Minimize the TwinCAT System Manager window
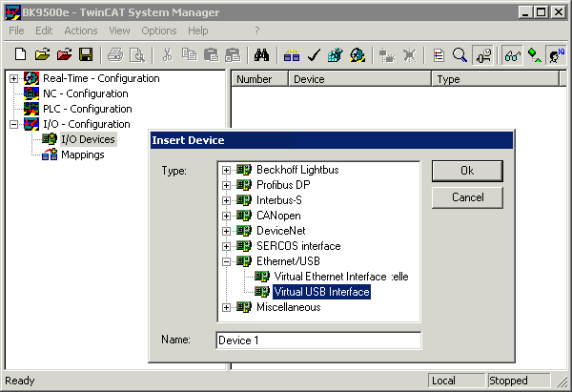 (525, 12)
